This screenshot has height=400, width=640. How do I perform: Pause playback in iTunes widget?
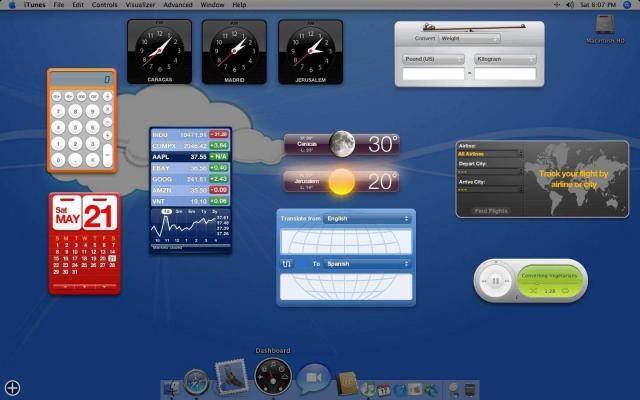pos(496,281)
